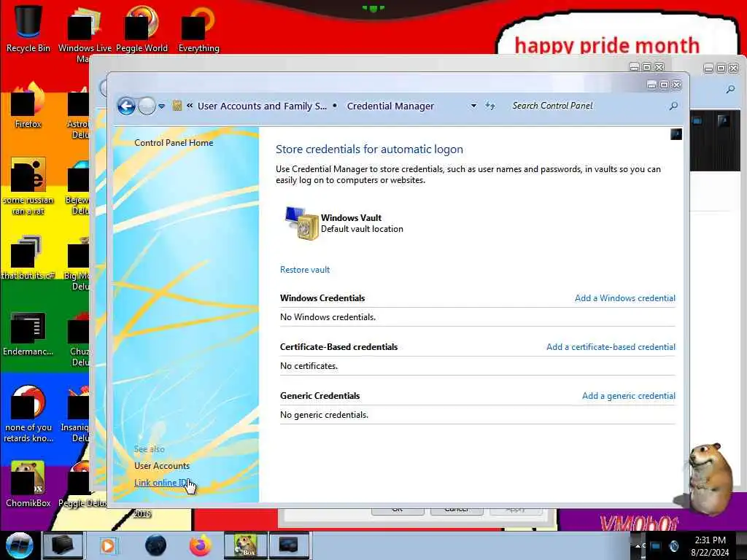The width and height of the screenshot is (747, 560).
Task: Open the address bar history dropdown arrow
Action: pos(473,106)
